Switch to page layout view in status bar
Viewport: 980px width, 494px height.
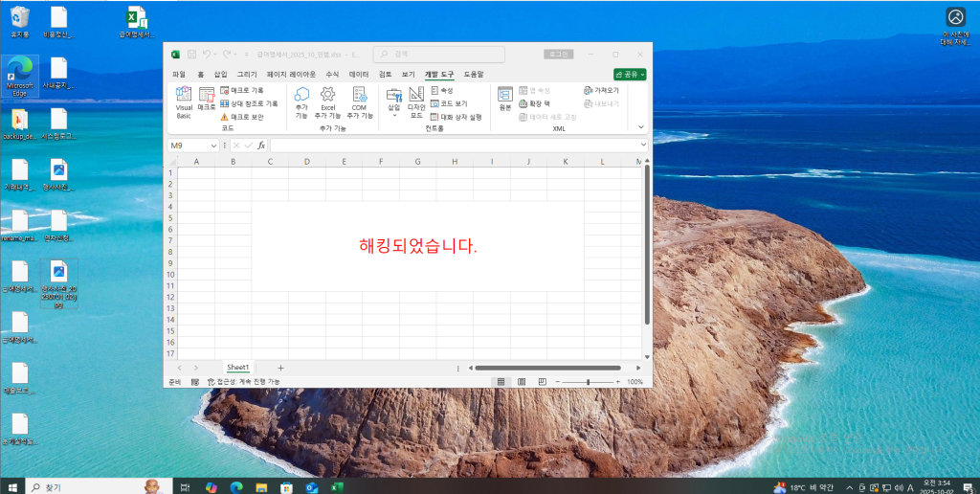click(x=523, y=381)
